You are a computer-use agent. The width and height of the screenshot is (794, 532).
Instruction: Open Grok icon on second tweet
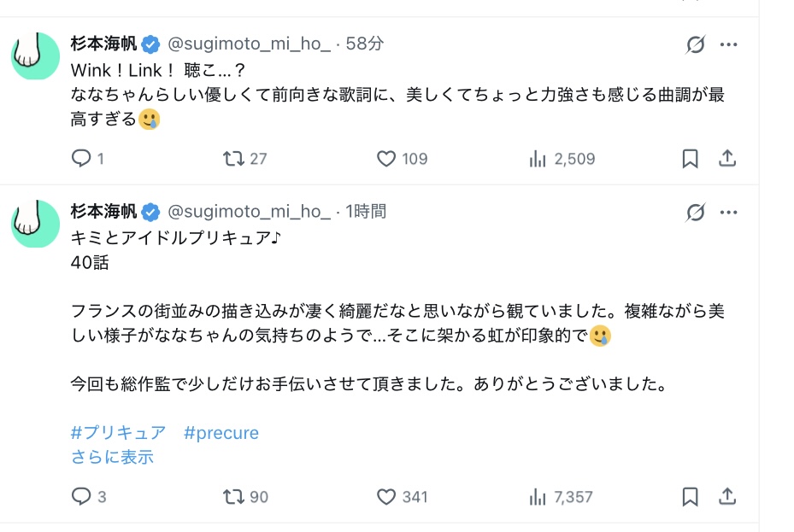(x=696, y=213)
